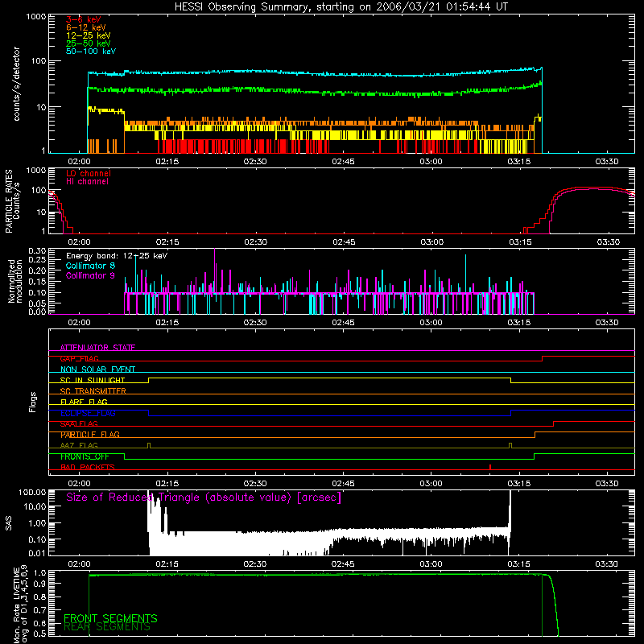Click the ATTENUATOR_STATE flag label
This screenshot has width=644, height=644.
(x=97, y=348)
